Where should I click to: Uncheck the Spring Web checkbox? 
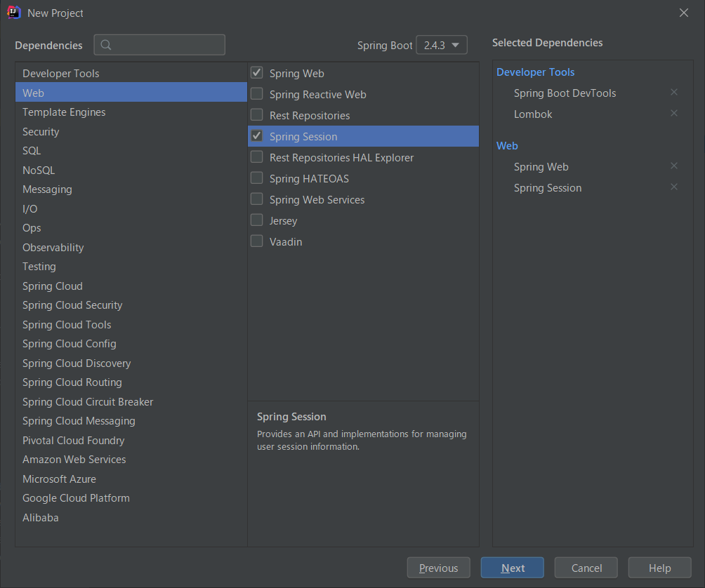pyautogui.click(x=257, y=73)
